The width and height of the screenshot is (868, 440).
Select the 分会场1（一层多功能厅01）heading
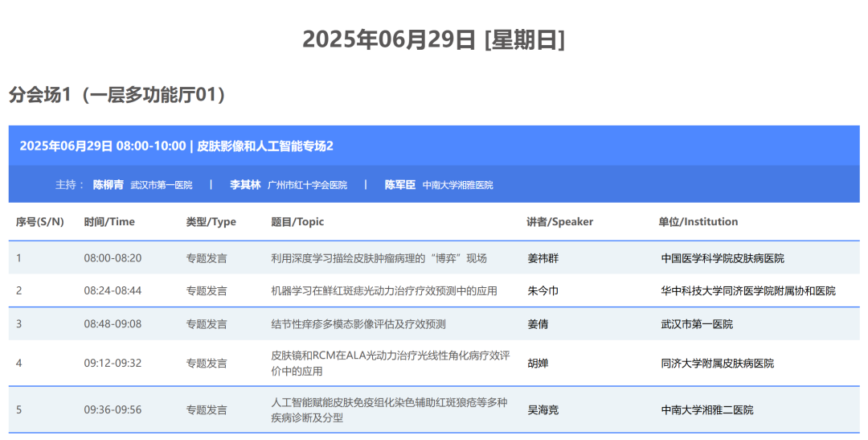tap(117, 95)
